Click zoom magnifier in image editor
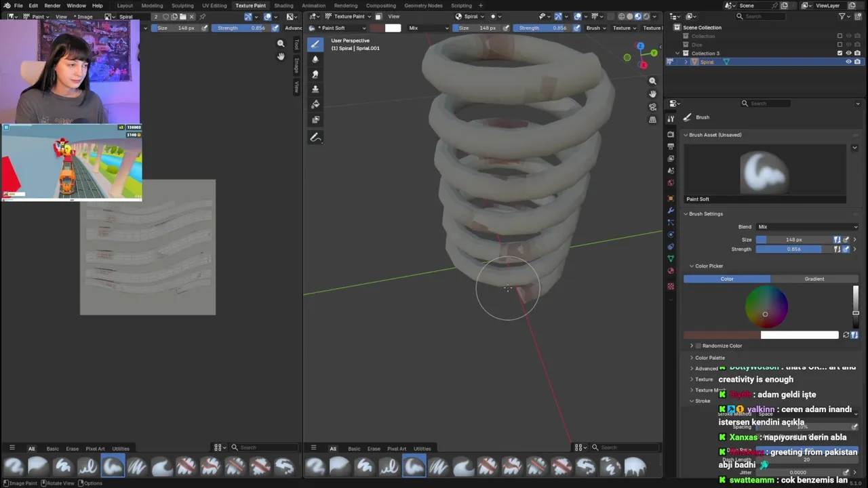The height and width of the screenshot is (488, 868). coord(281,43)
